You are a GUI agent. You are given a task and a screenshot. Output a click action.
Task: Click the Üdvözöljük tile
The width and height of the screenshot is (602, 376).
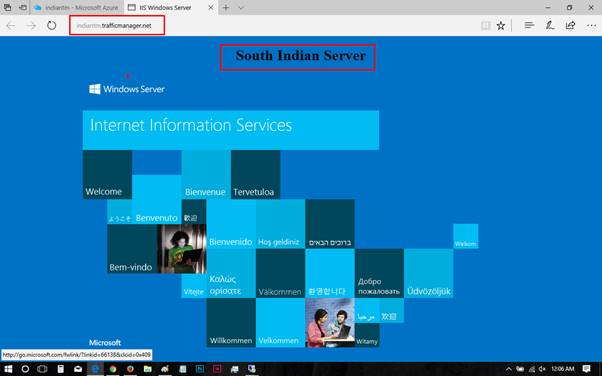[x=428, y=273]
